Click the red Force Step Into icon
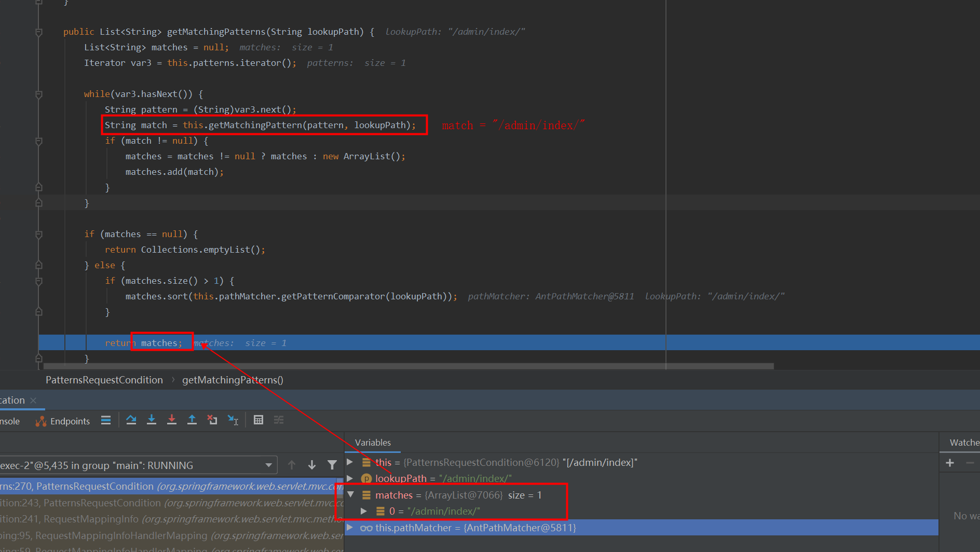The height and width of the screenshot is (552, 980). (x=172, y=420)
